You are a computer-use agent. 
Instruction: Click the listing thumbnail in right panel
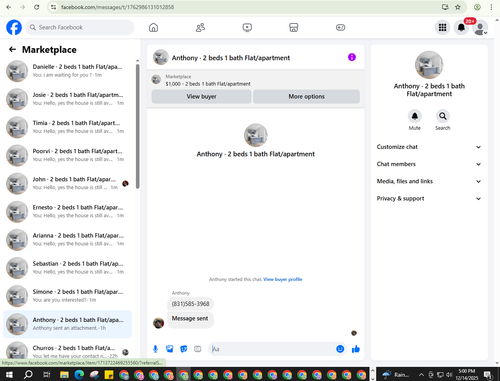click(x=429, y=65)
